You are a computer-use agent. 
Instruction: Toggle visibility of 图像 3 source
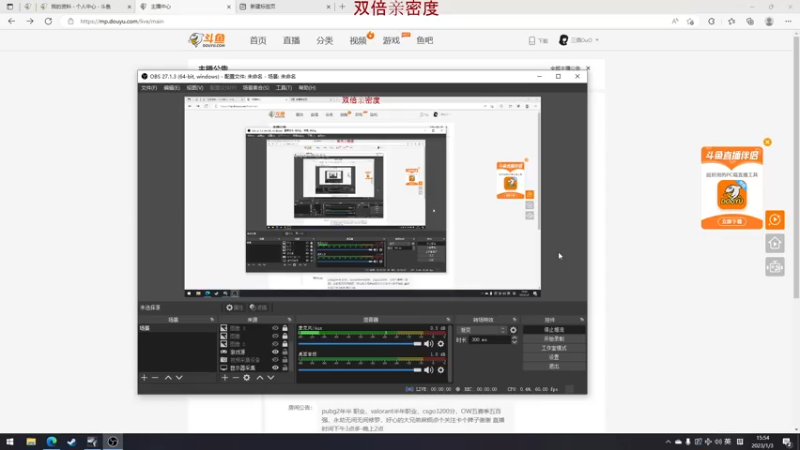click(276, 328)
